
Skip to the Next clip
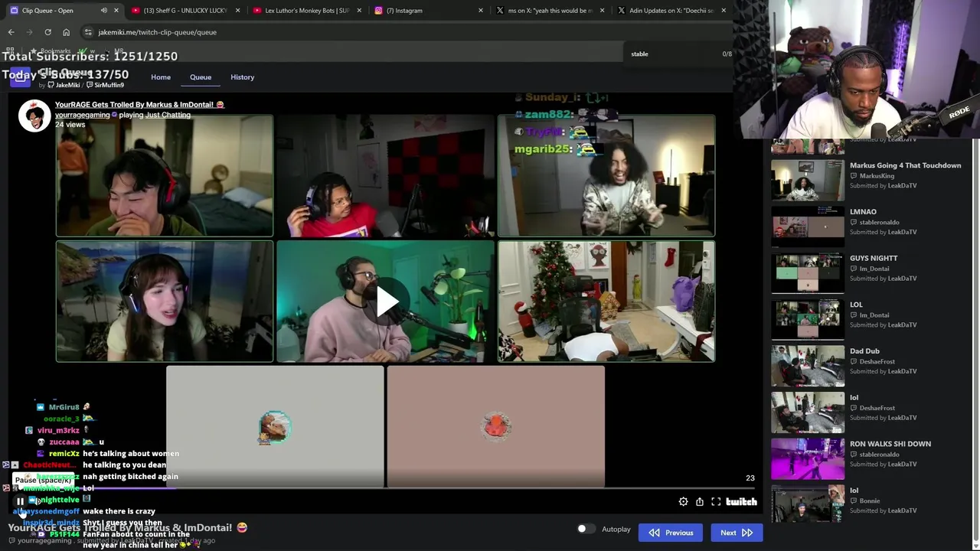pyautogui.click(x=737, y=533)
